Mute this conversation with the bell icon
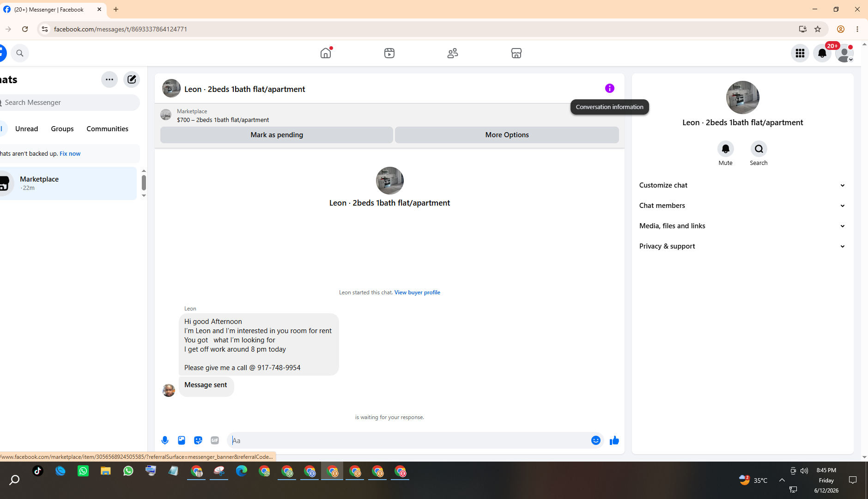The image size is (868, 499). click(726, 149)
